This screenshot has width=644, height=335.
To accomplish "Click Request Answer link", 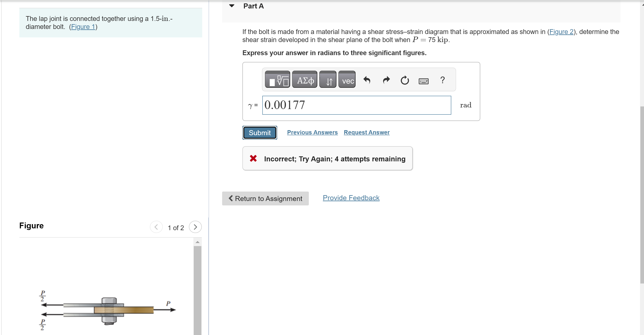I will (367, 132).
